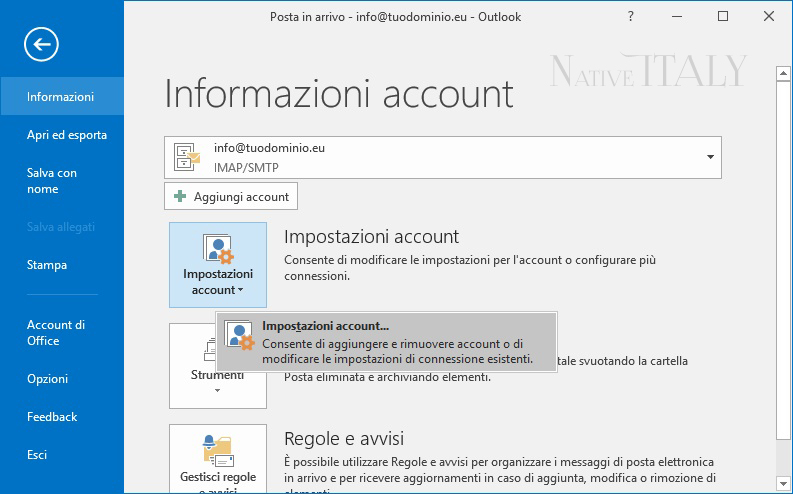Click the Gestisci regole e avvisi button

[218, 458]
